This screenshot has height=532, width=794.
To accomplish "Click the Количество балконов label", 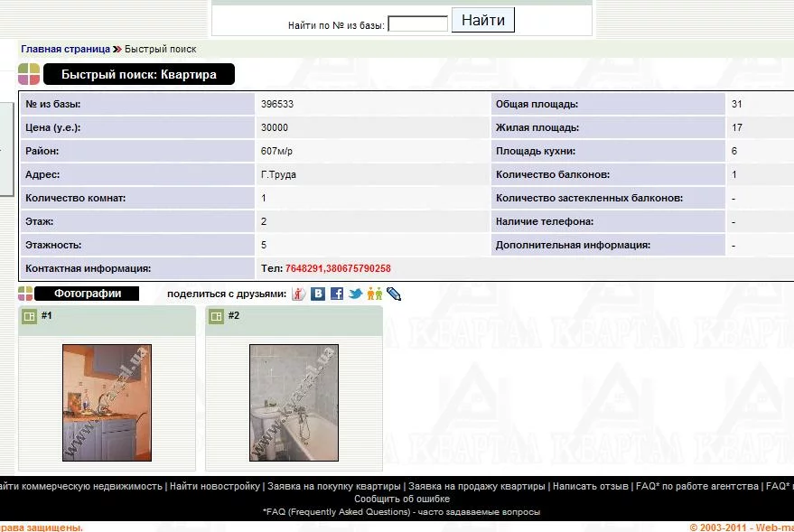I will coord(553,174).
